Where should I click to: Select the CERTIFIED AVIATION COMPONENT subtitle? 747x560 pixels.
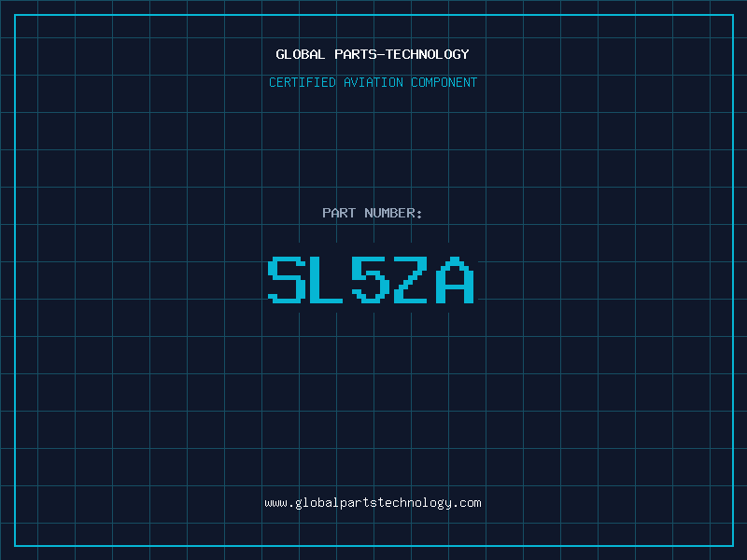(x=373, y=82)
